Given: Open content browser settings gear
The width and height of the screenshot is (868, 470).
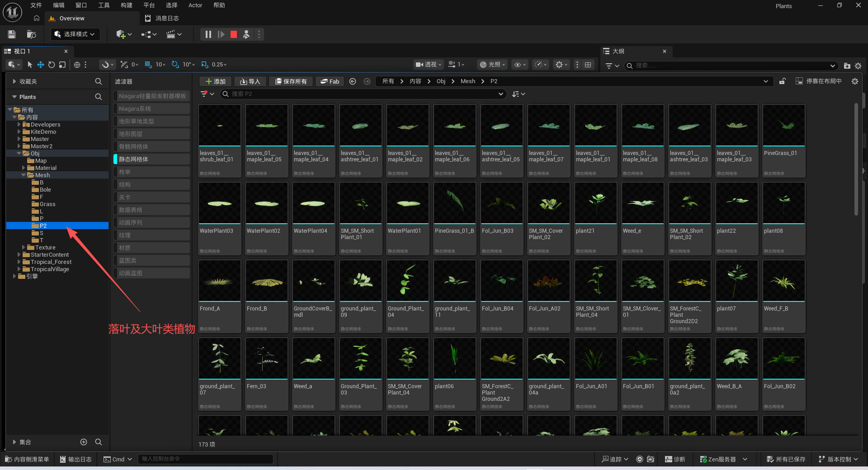Looking at the screenshot, I should point(854,81).
